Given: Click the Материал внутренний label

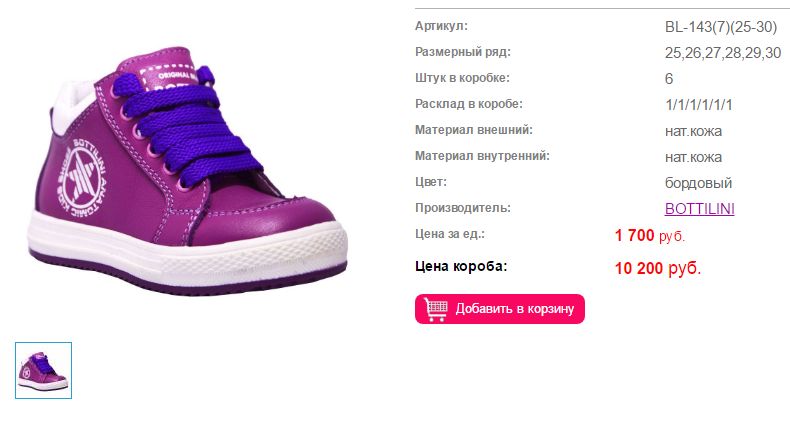Looking at the screenshot, I should pos(482,156).
